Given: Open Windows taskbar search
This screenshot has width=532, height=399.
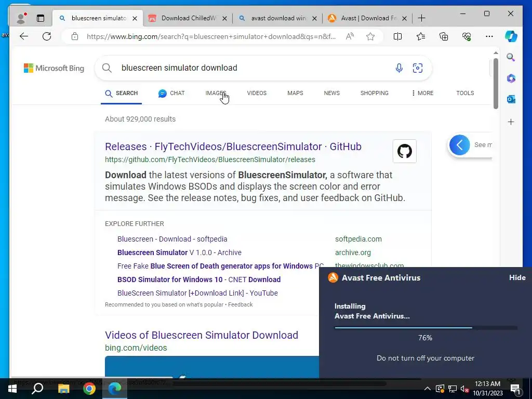Looking at the screenshot, I should coord(37,389).
